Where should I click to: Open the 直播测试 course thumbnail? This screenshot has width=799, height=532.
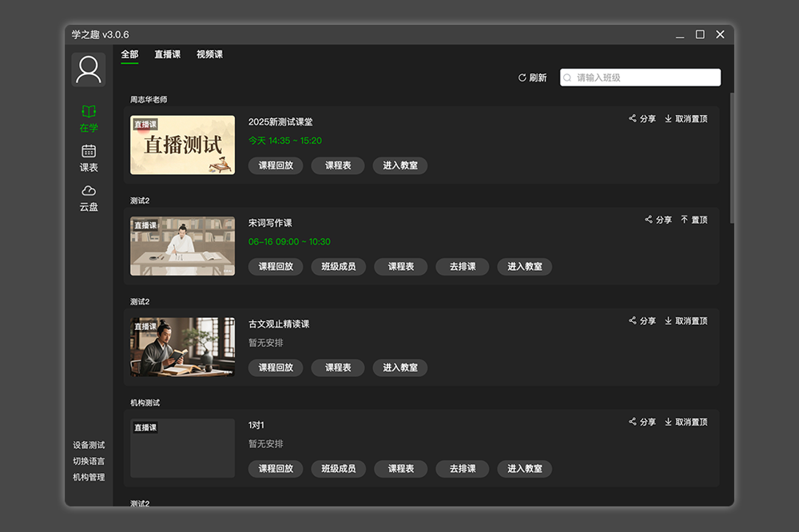pos(182,145)
